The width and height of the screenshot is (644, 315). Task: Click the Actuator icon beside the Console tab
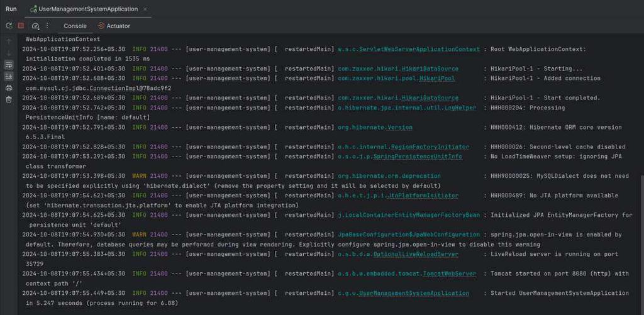pyautogui.click(x=101, y=26)
